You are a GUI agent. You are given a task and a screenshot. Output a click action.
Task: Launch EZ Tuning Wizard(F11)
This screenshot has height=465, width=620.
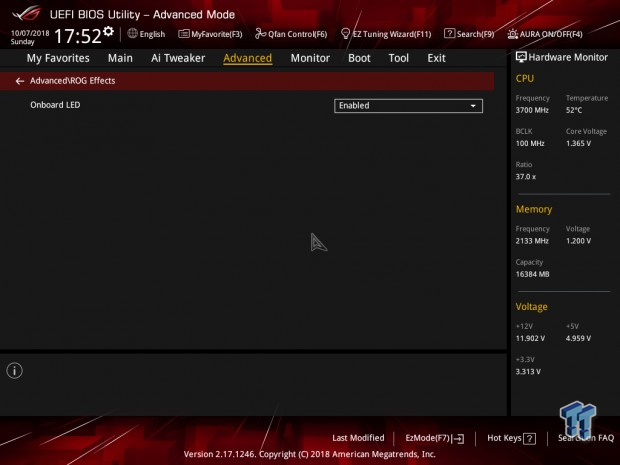[386, 34]
